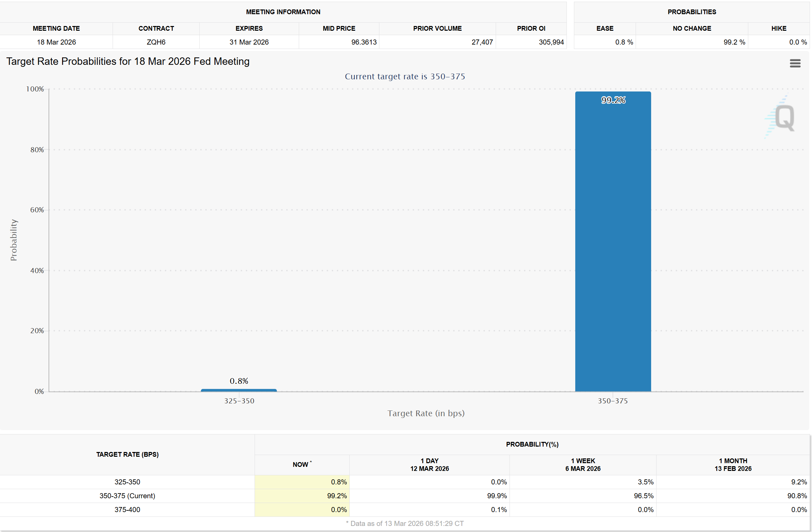Click the EASE probability header
The width and height of the screenshot is (812, 532).
click(x=605, y=28)
